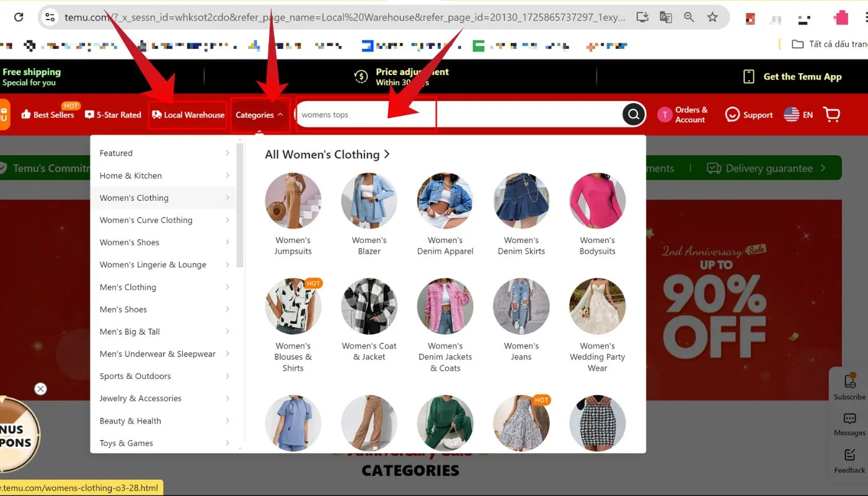Viewport: 868px width, 496px height.
Task: Open the shopping cart icon
Action: point(831,114)
